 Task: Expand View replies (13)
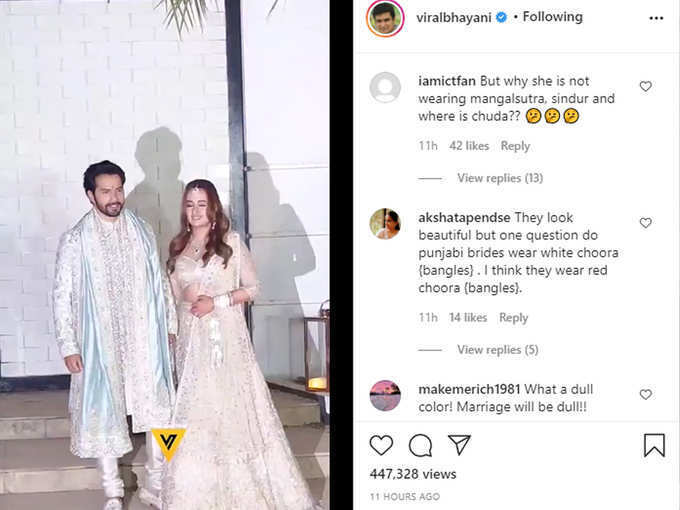[x=500, y=178]
